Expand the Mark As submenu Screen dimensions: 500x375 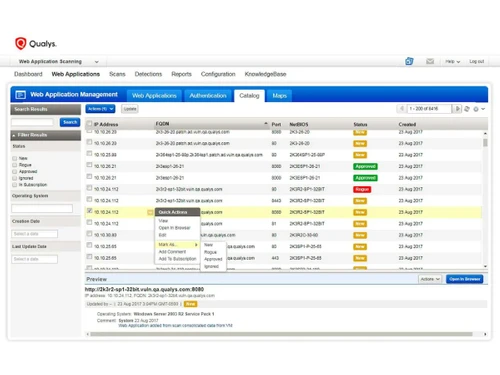178,245
